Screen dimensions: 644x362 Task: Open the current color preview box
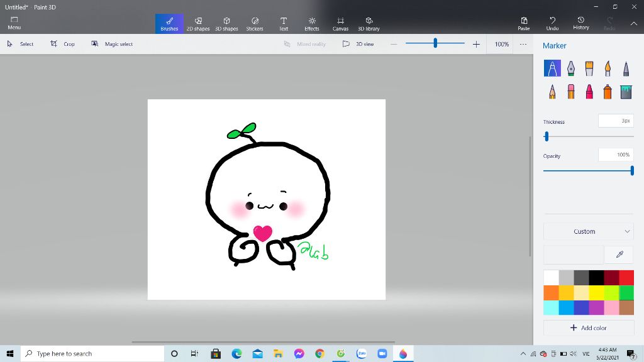point(574,255)
